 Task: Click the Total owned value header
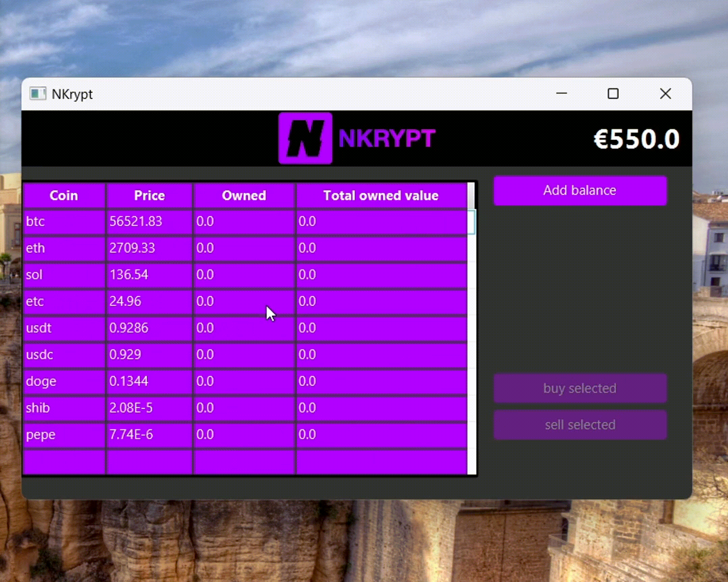pyautogui.click(x=381, y=196)
